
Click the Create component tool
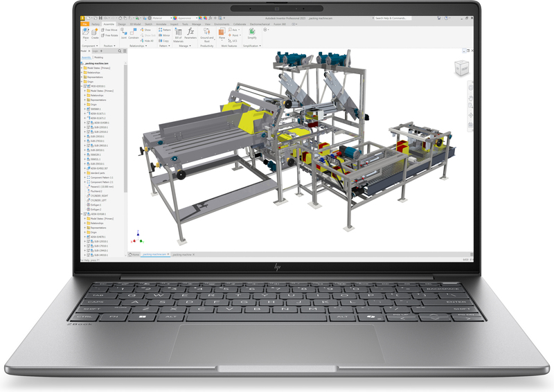click(95, 34)
